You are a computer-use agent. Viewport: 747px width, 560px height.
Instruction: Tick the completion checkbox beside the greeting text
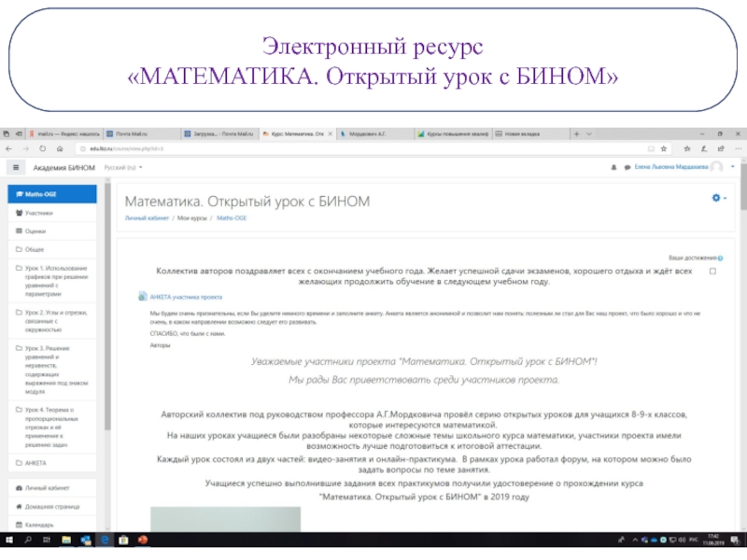[x=712, y=271]
